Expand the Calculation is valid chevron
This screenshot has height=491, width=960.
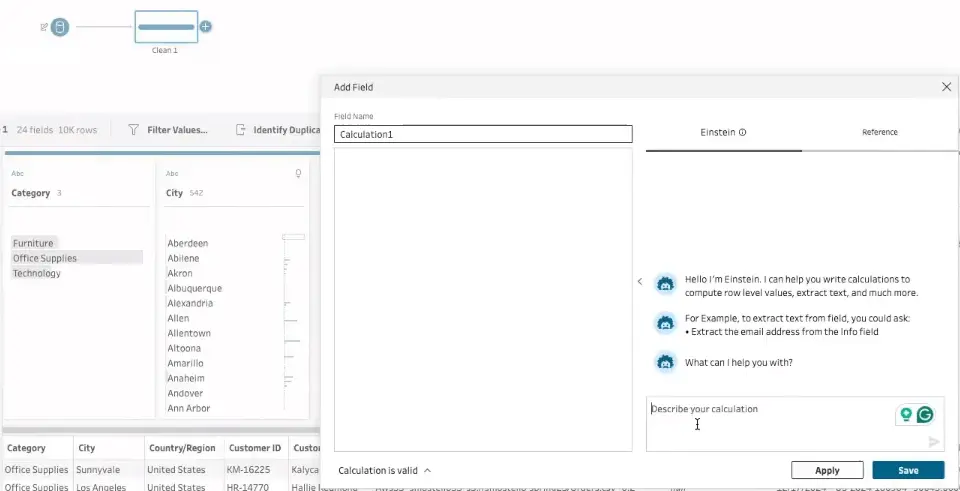click(427, 470)
